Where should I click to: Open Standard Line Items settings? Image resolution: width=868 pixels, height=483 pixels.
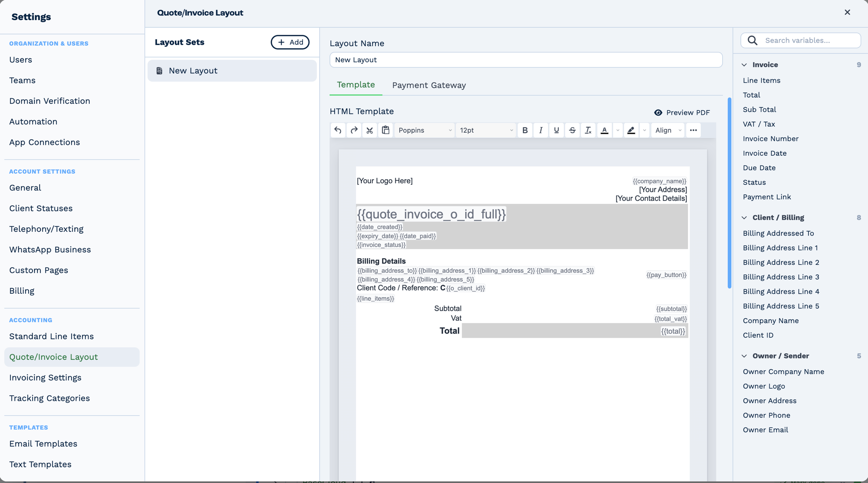pyautogui.click(x=51, y=336)
